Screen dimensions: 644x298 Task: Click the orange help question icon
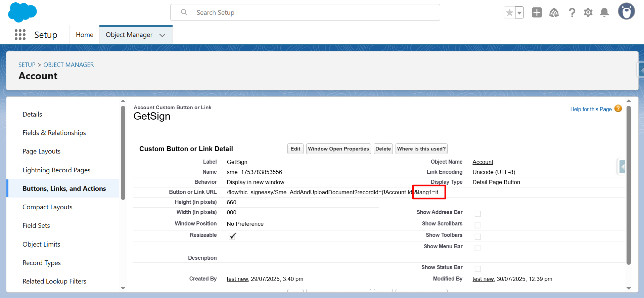coord(618,109)
